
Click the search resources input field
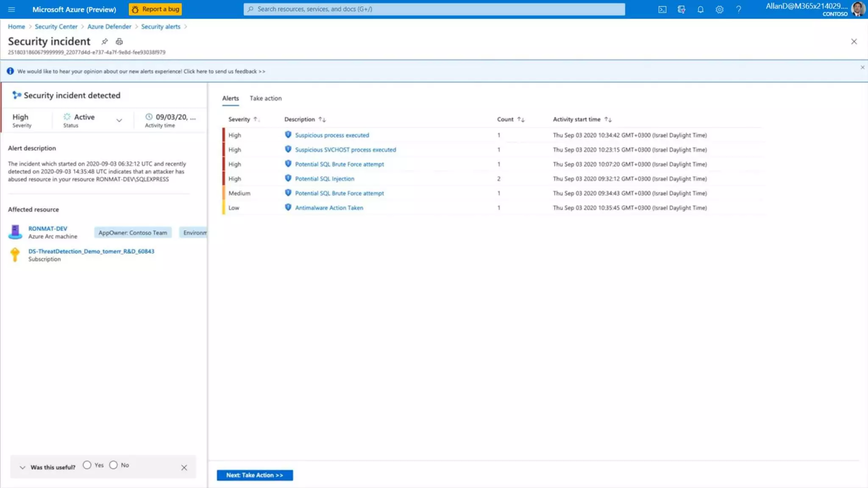434,9
